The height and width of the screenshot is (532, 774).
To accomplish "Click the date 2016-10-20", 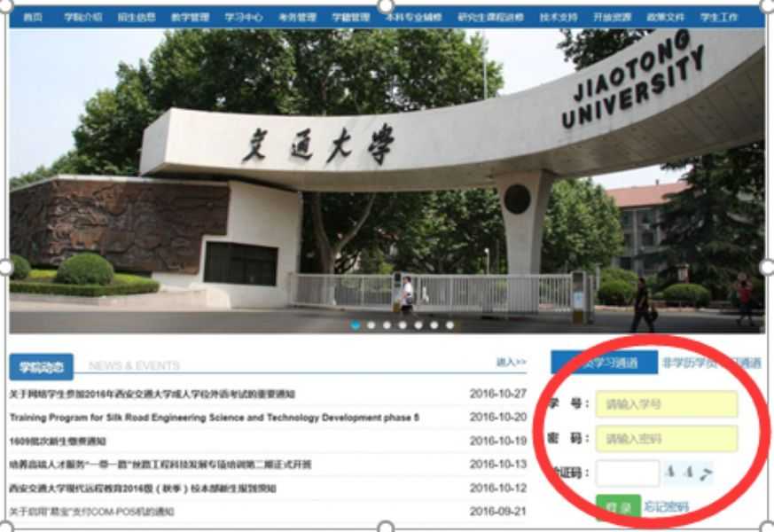I will click(498, 417).
